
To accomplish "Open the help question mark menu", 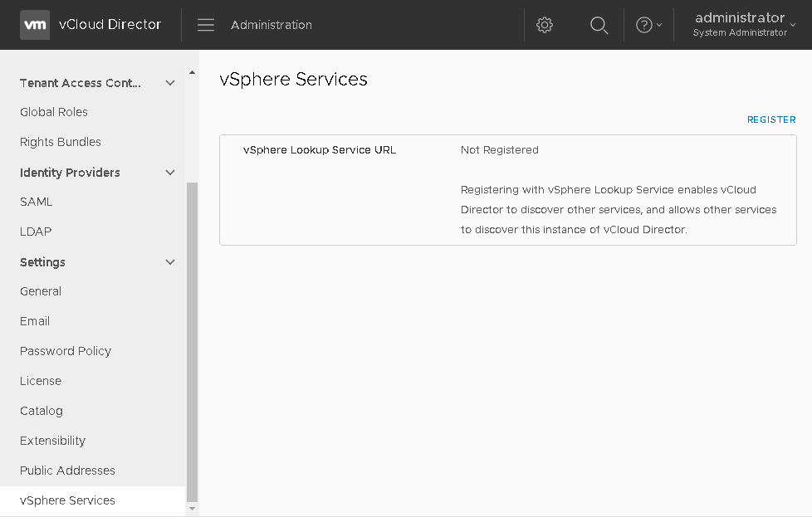I will (648, 25).
